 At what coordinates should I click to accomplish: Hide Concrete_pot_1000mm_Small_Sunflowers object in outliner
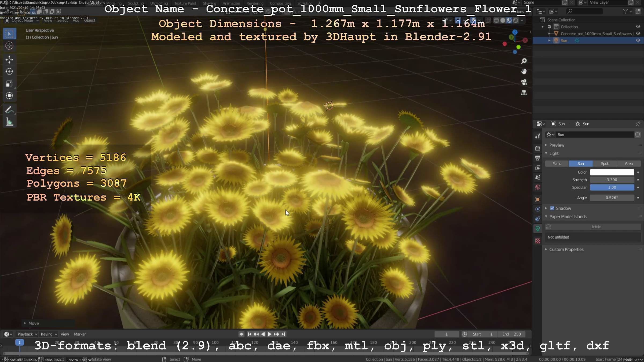(638, 34)
